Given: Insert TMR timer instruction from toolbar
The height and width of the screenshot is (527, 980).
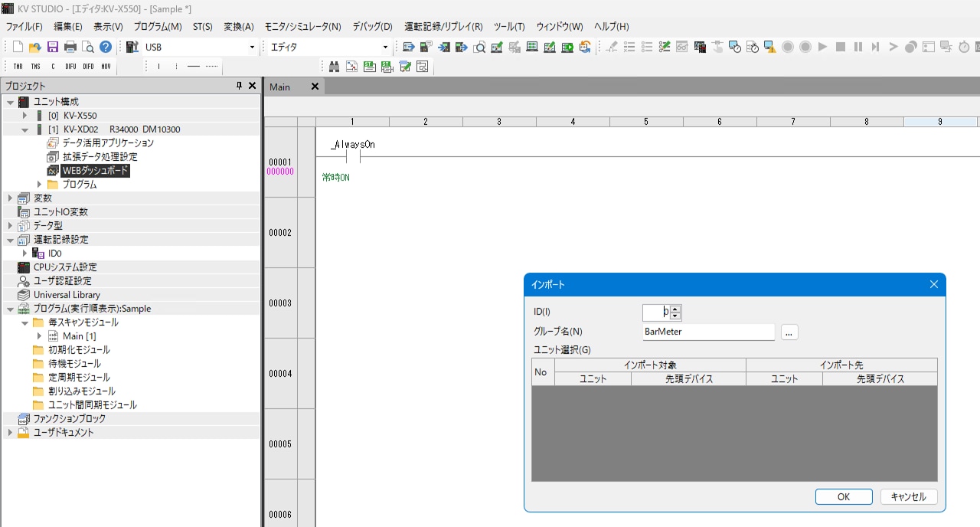Looking at the screenshot, I should point(18,67).
